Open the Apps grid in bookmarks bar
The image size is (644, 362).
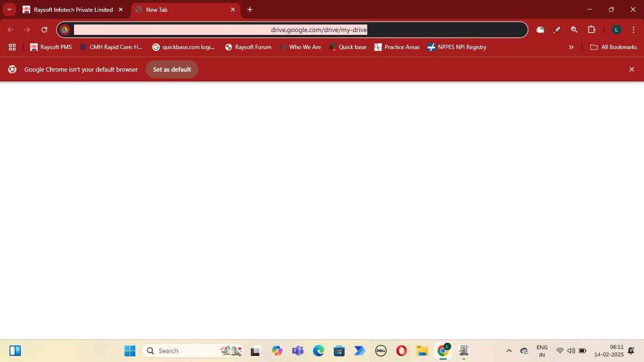tap(12, 47)
